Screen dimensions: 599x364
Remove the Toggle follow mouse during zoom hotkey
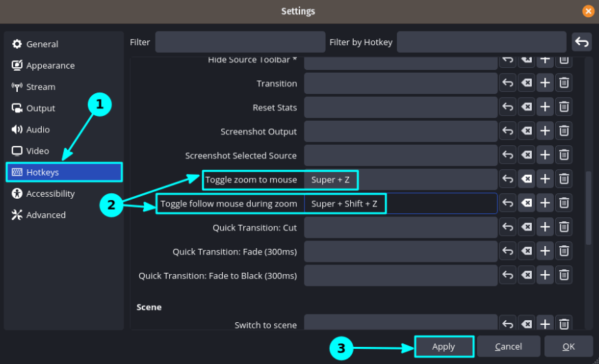(x=564, y=203)
